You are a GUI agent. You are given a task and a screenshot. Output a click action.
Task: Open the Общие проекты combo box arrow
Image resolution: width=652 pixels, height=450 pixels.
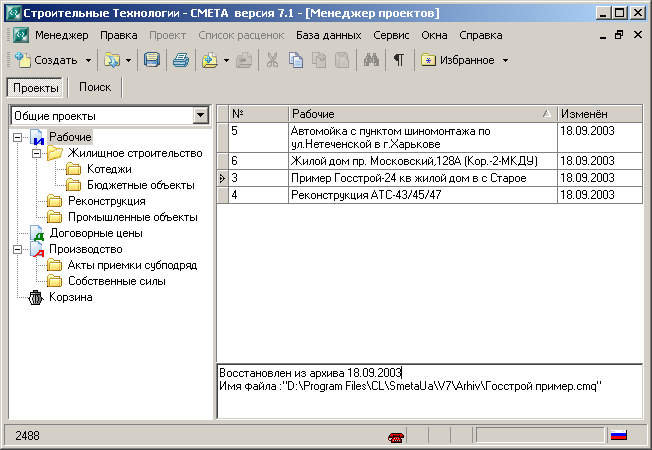click(x=200, y=115)
